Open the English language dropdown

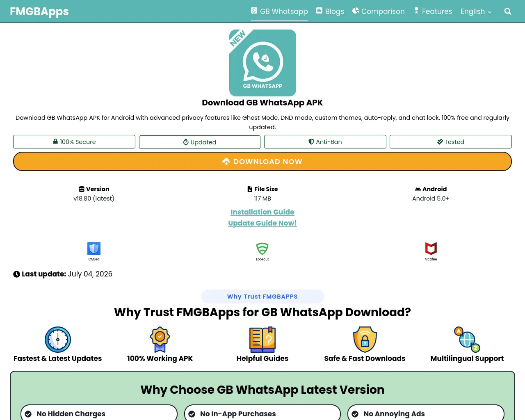(x=476, y=11)
